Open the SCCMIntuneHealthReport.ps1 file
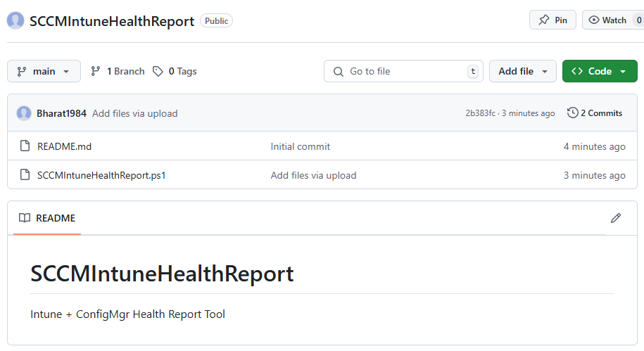The height and width of the screenshot is (351, 644). [101, 175]
